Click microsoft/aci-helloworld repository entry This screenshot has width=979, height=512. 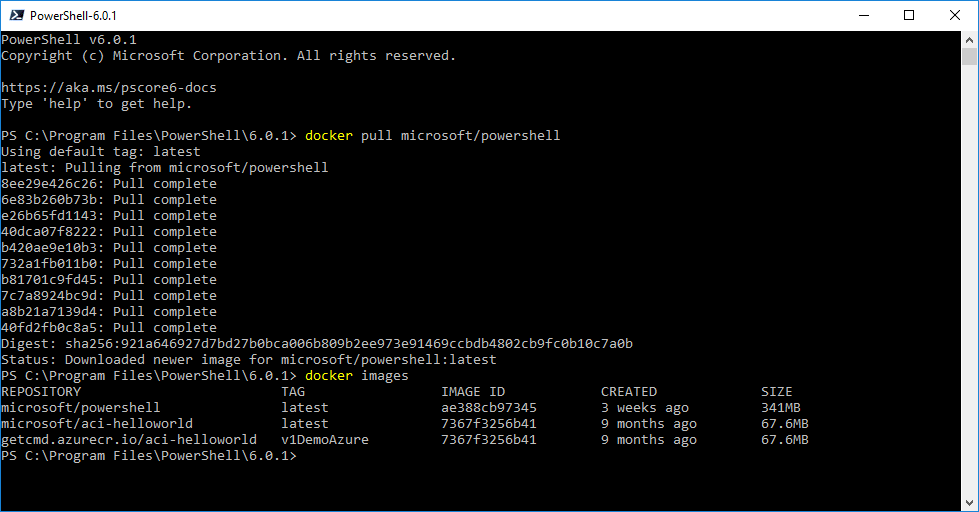tap(97, 423)
